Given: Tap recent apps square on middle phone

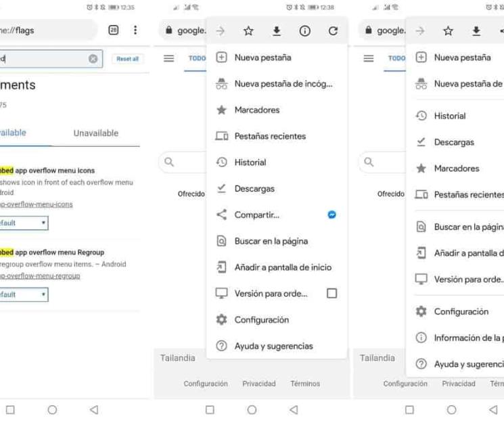Looking at the screenshot, I should pyautogui.click(x=210, y=409).
